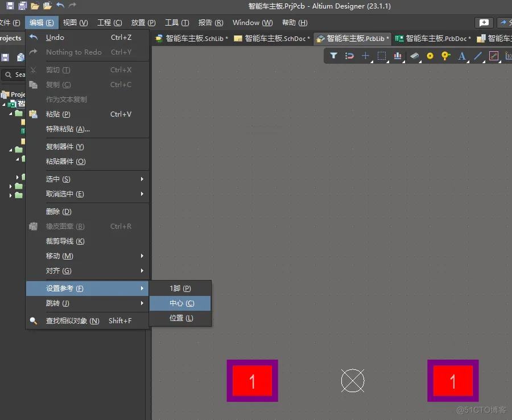This screenshot has height=420, width=512.
Task: Click 设置参考 (F) menu entry
Action: (88, 289)
